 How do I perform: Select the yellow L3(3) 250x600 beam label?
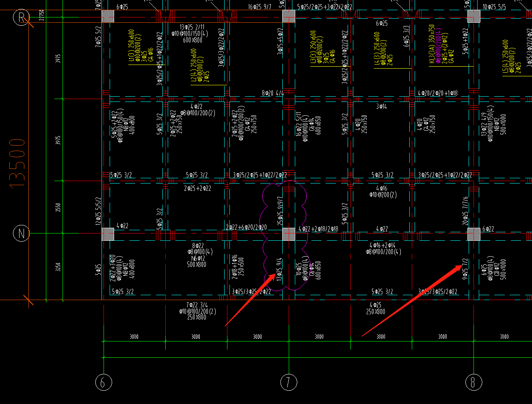point(313,47)
